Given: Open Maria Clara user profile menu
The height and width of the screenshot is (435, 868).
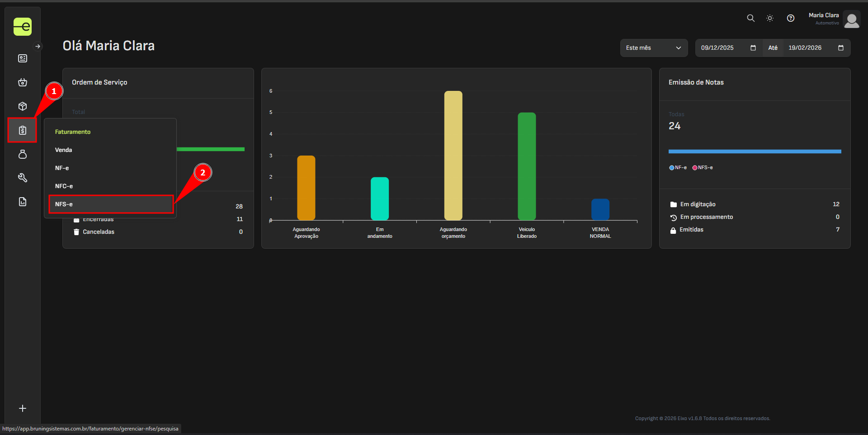Looking at the screenshot, I should 834,19.
